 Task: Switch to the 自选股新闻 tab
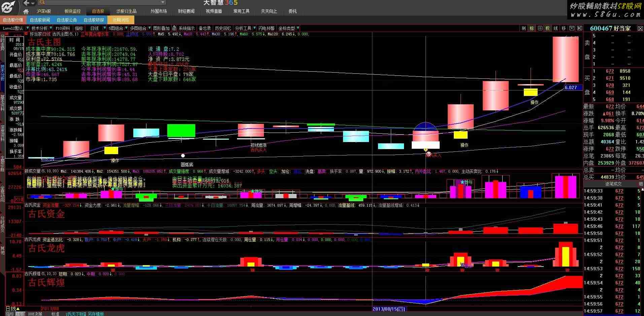pos(40,20)
